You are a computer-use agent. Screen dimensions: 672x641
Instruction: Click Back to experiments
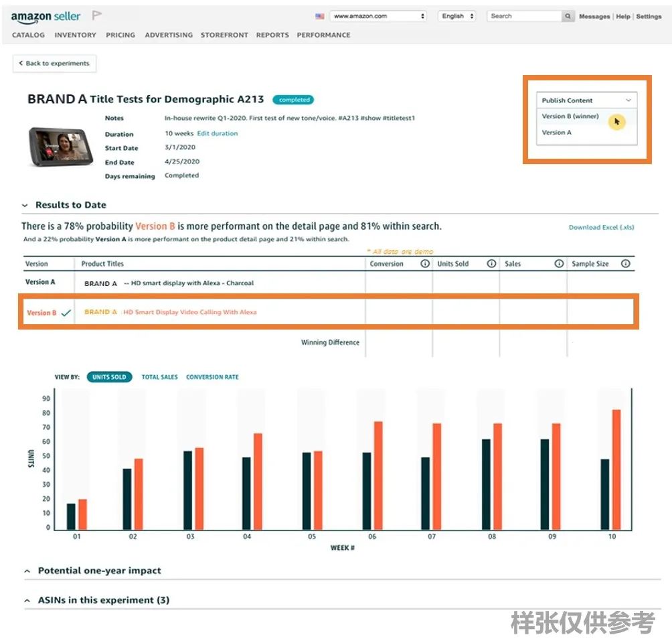pyautogui.click(x=54, y=63)
